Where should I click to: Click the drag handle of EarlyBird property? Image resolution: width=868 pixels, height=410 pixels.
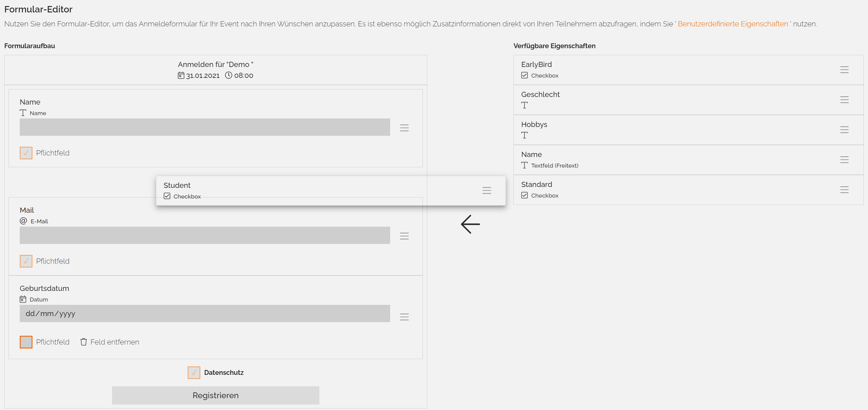click(844, 70)
